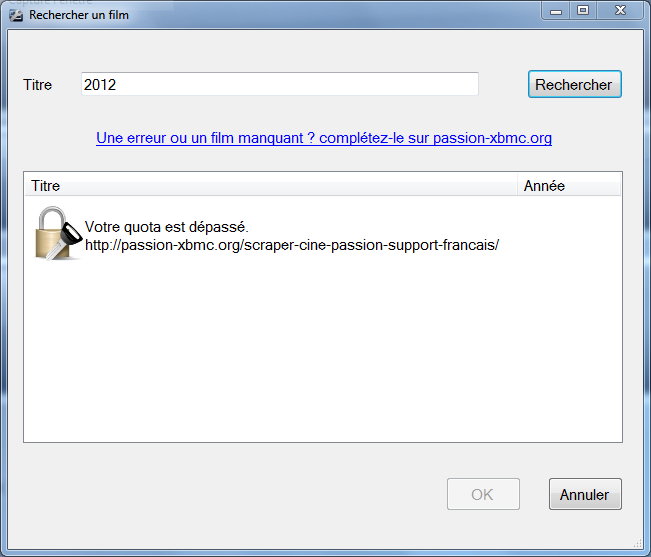Open the 'Une erreur ou un film manquant' link
651x557 pixels.
tap(324, 138)
